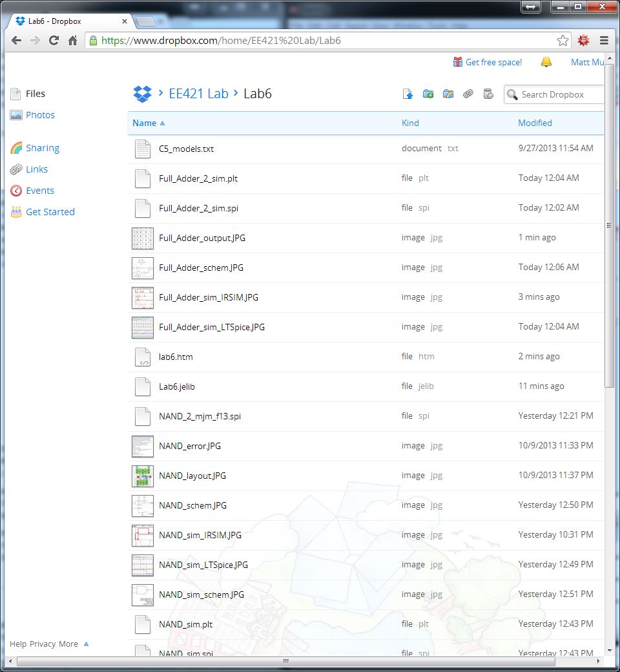The height and width of the screenshot is (672, 620).
Task: Open the NAND_sim_schem.JPG thumbnail
Action: point(142,595)
